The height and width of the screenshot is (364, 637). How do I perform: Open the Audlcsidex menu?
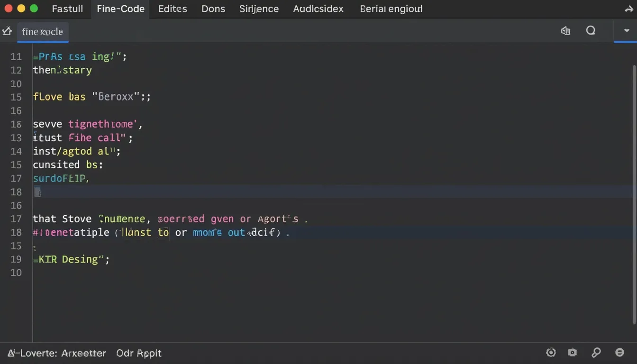click(x=318, y=9)
